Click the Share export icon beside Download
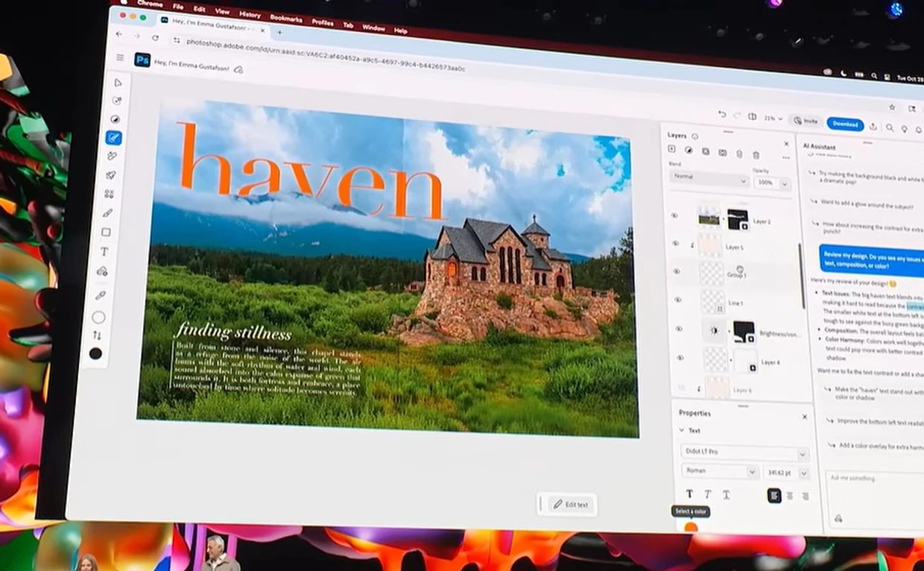 tap(873, 126)
